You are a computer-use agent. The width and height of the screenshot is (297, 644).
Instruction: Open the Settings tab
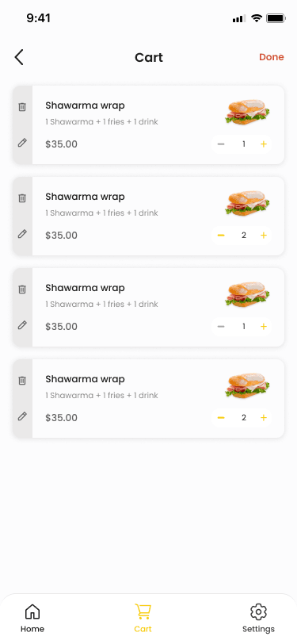[x=258, y=618]
